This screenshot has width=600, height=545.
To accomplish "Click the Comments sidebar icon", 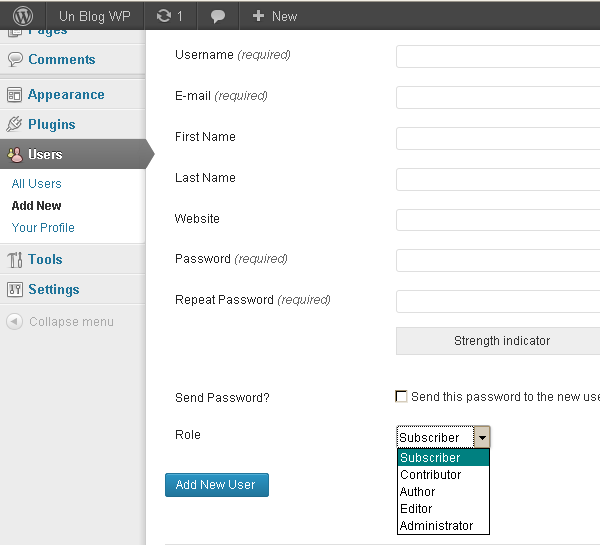I will point(15,60).
